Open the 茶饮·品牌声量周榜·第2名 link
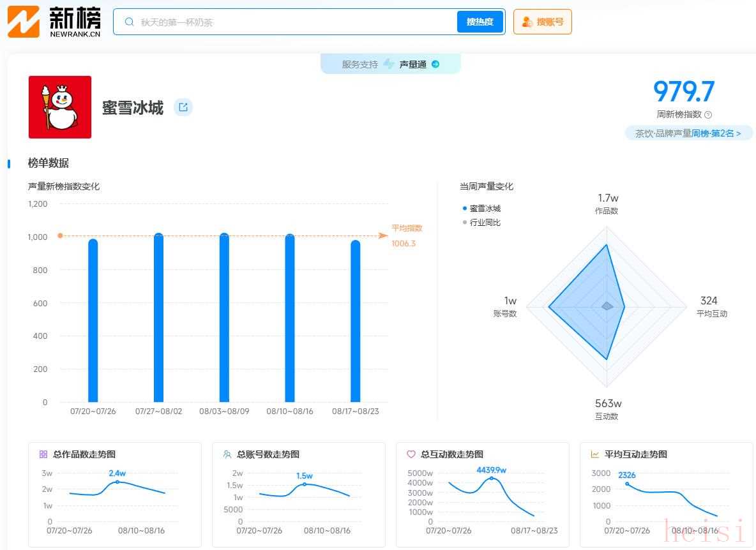Image resolution: width=756 pixels, height=550 pixels. point(688,133)
